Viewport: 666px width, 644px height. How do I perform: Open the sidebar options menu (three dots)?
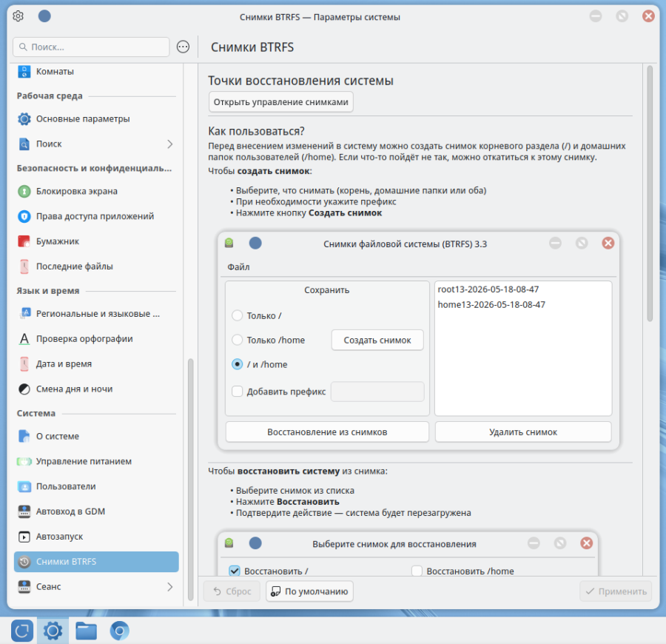point(183,47)
